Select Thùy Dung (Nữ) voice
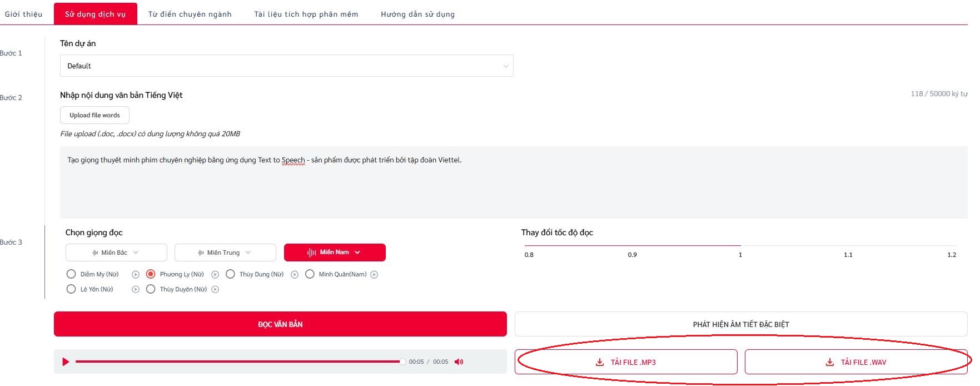This screenshot has height=386, width=980. [230, 274]
